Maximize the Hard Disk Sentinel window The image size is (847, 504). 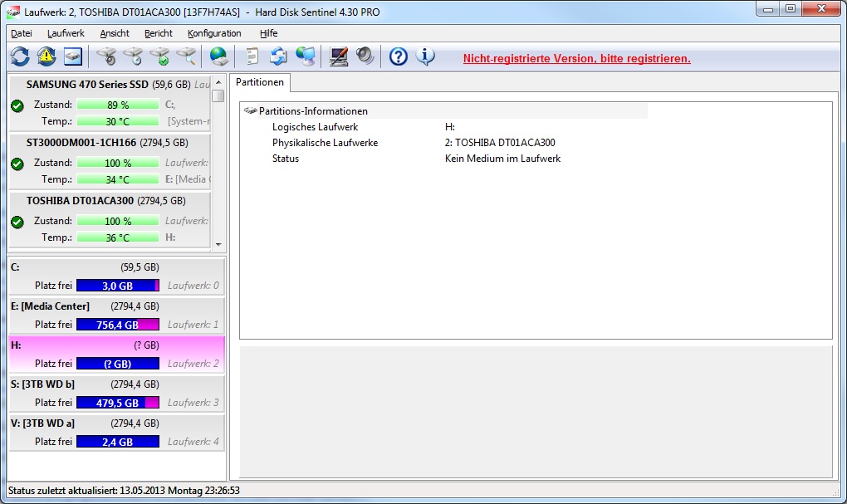pyautogui.click(x=791, y=9)
